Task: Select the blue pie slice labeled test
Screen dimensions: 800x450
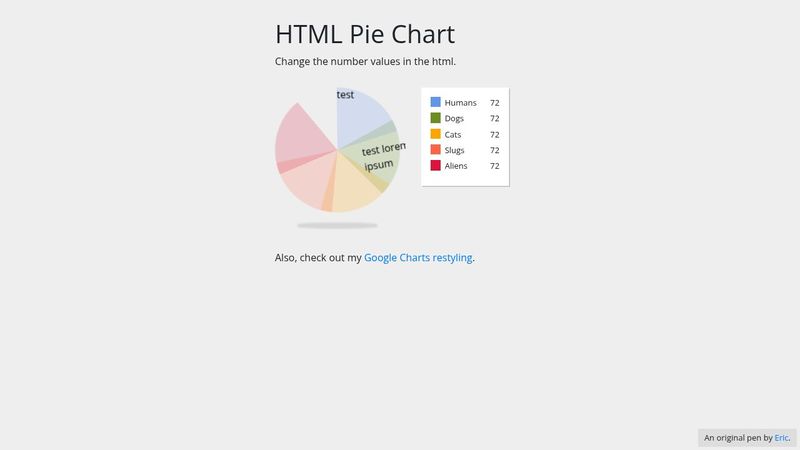Action: point(362,116)
